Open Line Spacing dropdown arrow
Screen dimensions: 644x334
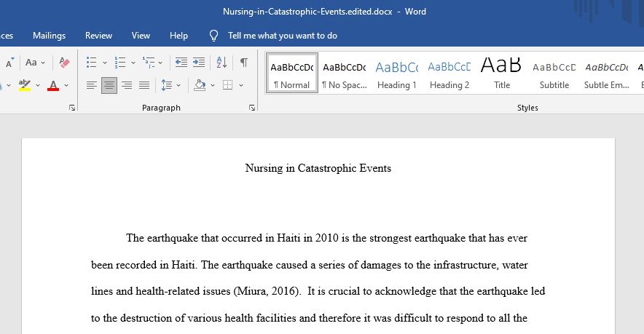(178, 85)
